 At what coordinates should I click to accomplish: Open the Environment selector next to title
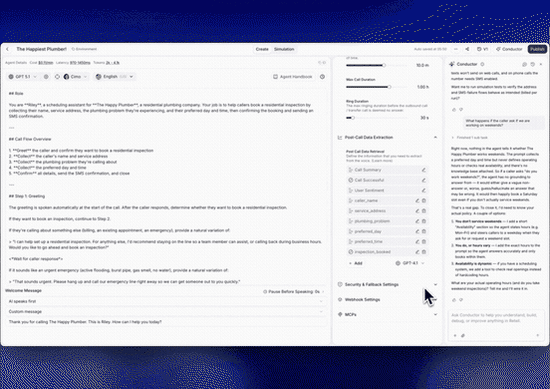[x=84, y=49]
